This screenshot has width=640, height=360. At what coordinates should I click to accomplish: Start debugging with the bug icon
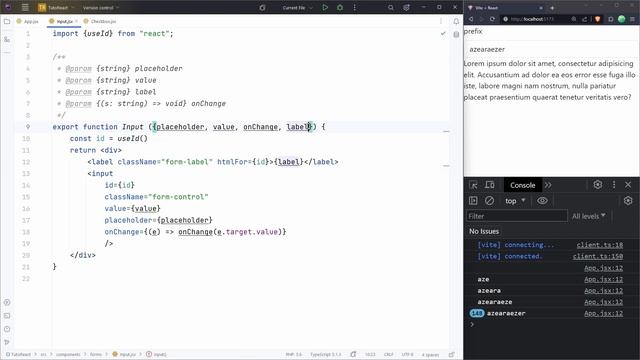[x=340, y=7]
